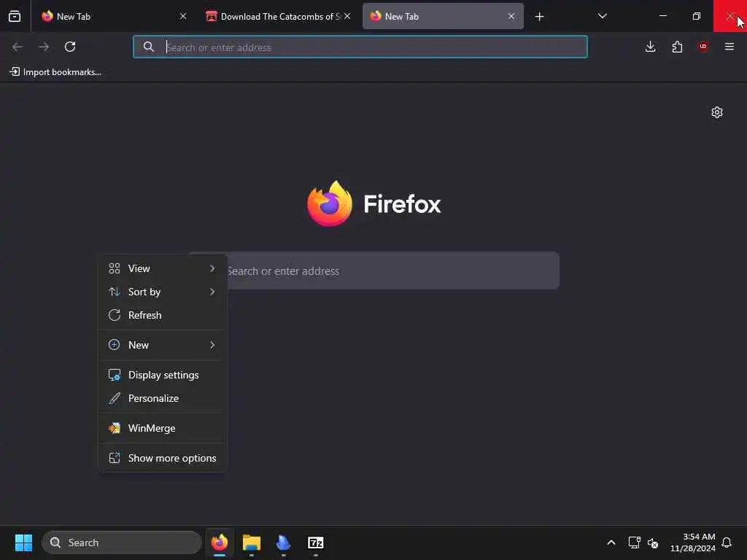Open the Sort by submenu

163,292
